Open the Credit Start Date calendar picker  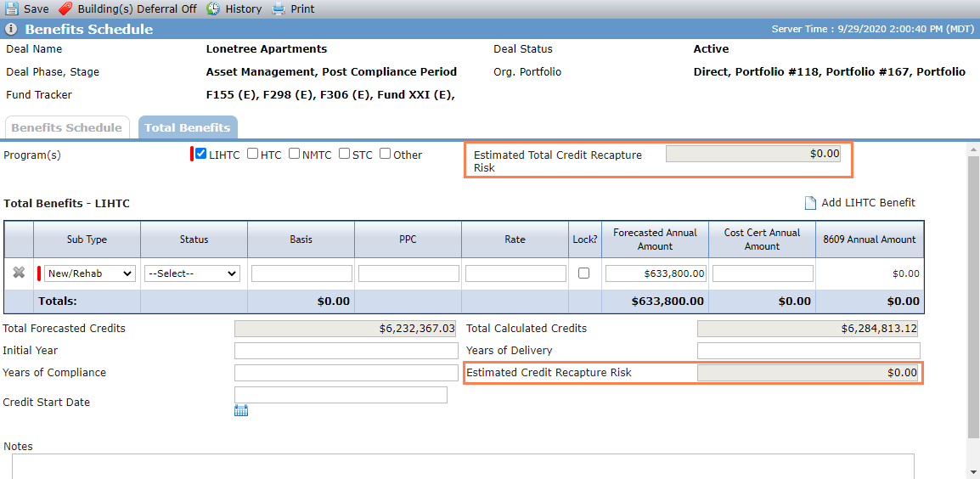click(241, 410)
